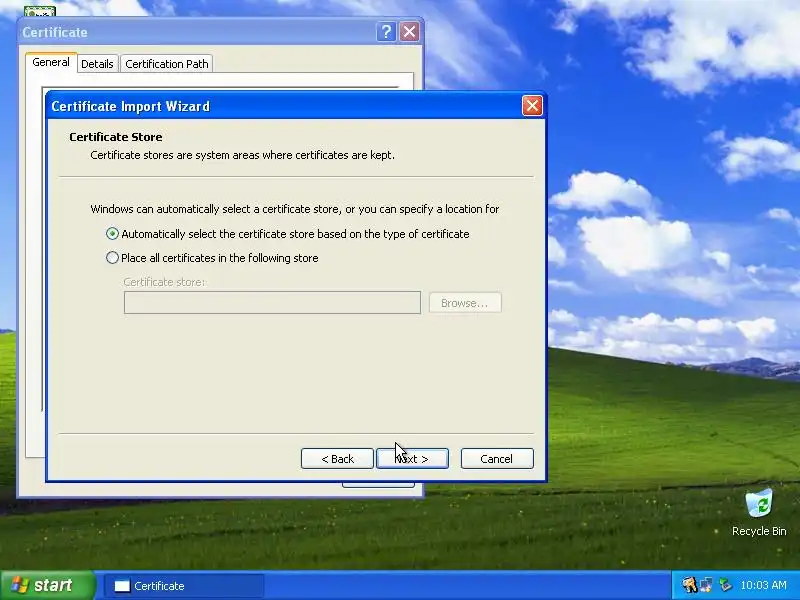Click the Safely Remove Hardware tray icon

click(725, 585)
